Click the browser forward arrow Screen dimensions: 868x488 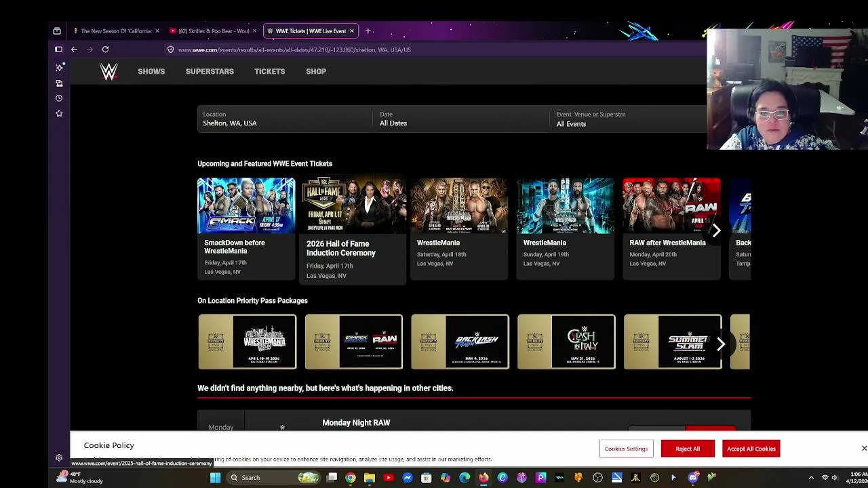pos(90,49)
